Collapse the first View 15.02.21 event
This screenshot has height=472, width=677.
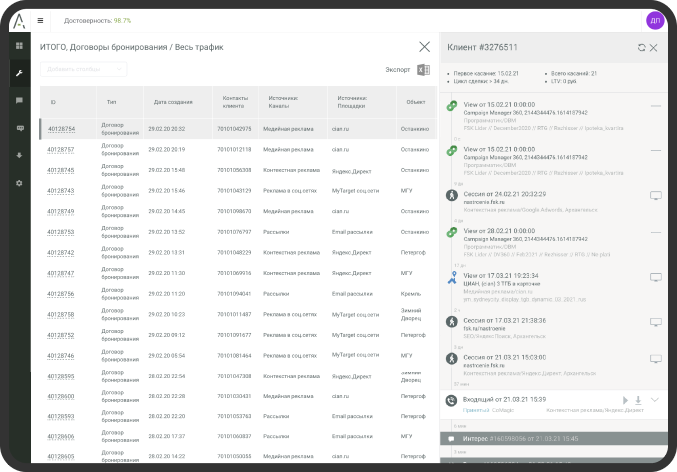[x=655, y=105]
